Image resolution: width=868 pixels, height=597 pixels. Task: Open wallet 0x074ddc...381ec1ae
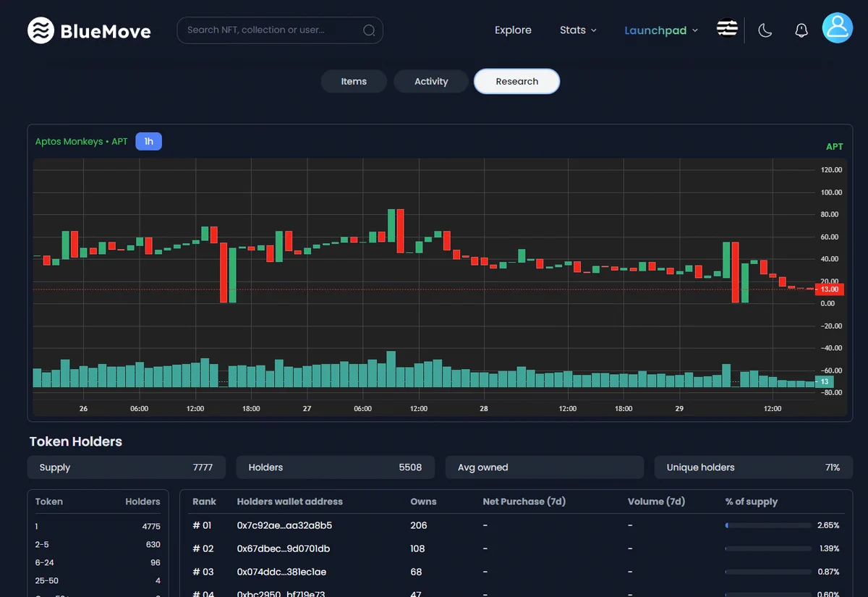click(281, 572)
